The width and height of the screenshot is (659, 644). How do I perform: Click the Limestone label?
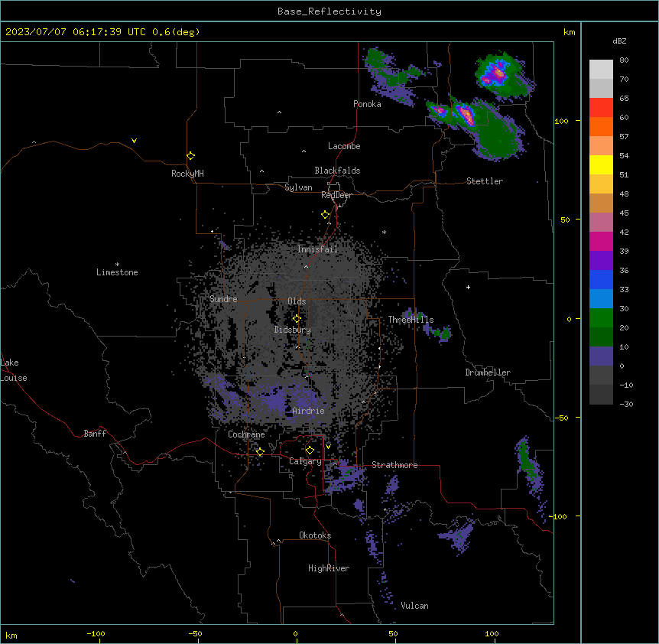[117, 272]
